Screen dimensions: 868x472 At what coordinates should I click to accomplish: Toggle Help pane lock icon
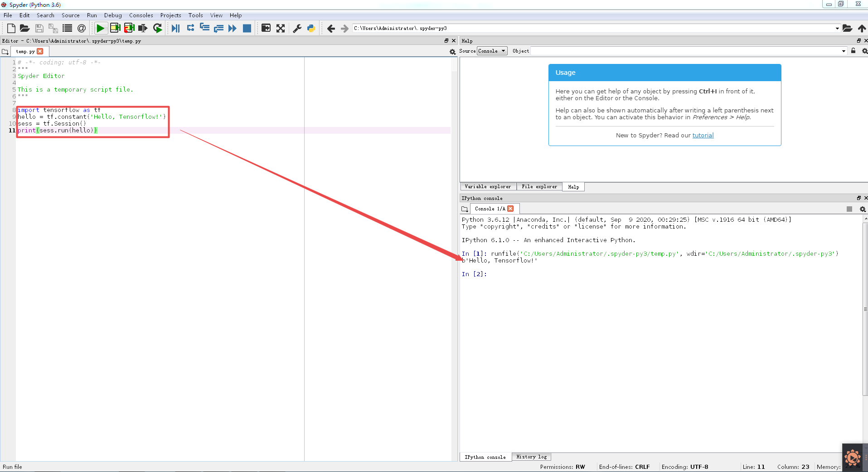pyautogui.click(x=853, y=51)
